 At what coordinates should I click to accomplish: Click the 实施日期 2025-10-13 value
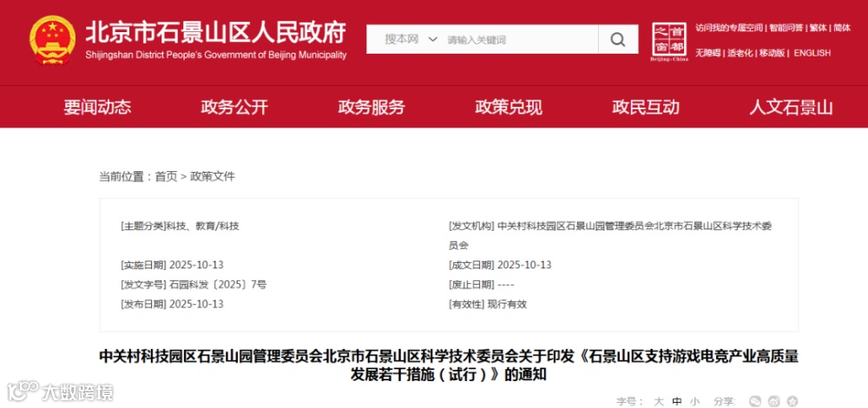click(x=196, y=265)
